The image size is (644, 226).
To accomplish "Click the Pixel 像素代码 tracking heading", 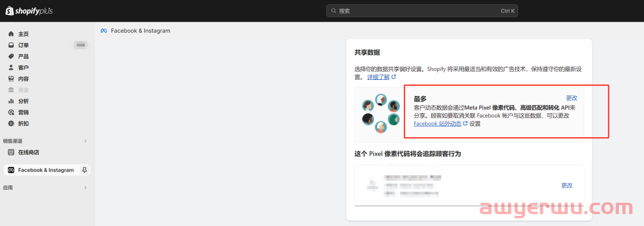I will [407, 154].
